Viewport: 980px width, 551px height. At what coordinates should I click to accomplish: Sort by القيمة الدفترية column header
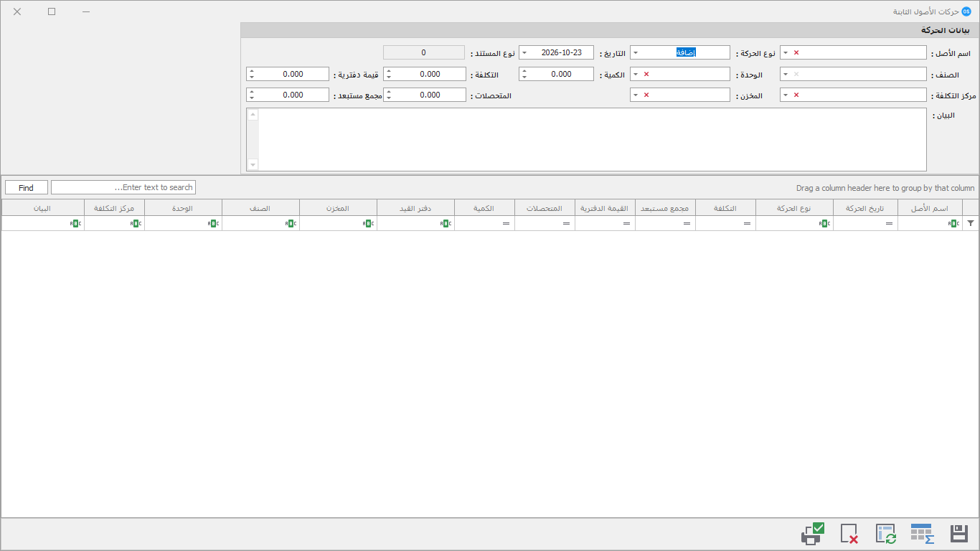[606, 208]
